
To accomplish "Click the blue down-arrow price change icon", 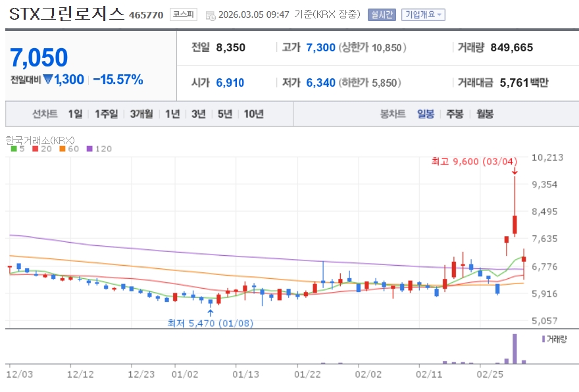I will tap(48, 80).
